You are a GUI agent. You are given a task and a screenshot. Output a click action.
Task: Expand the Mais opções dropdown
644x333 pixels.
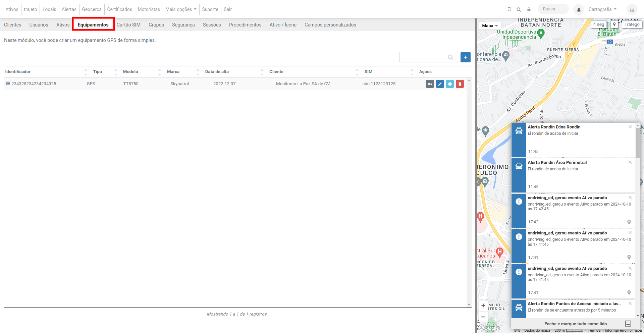[181, 9]
